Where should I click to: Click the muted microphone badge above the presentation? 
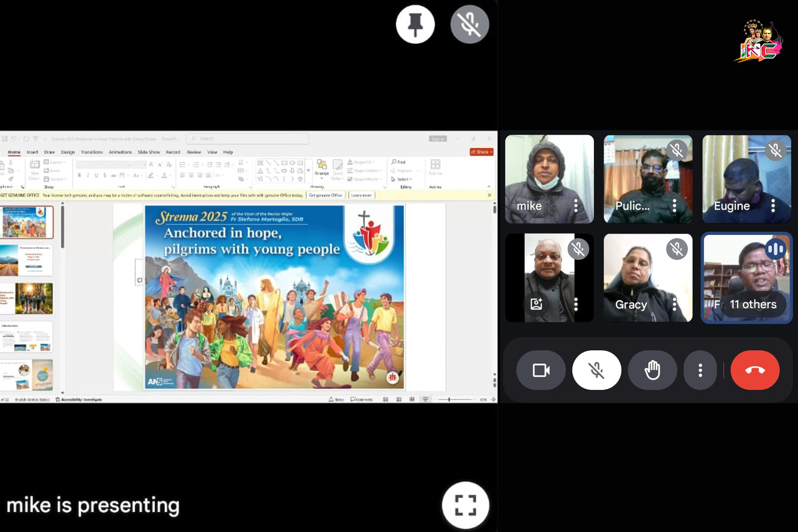[470, 24]
